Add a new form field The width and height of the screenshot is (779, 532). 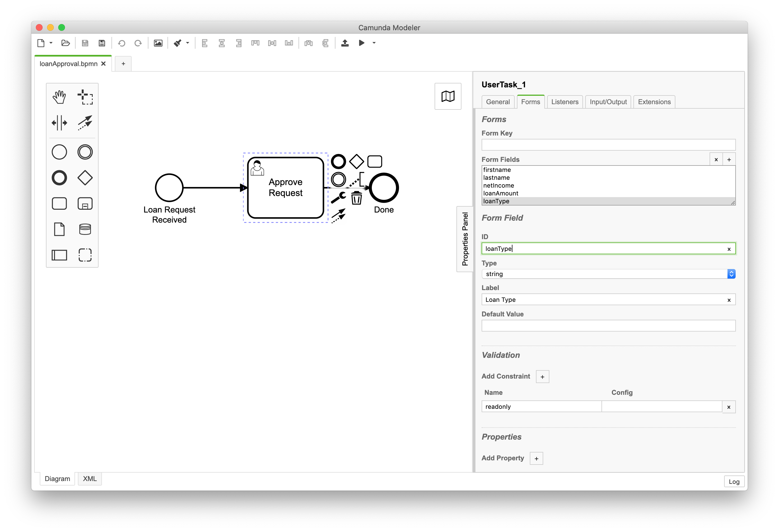point(729,160)
